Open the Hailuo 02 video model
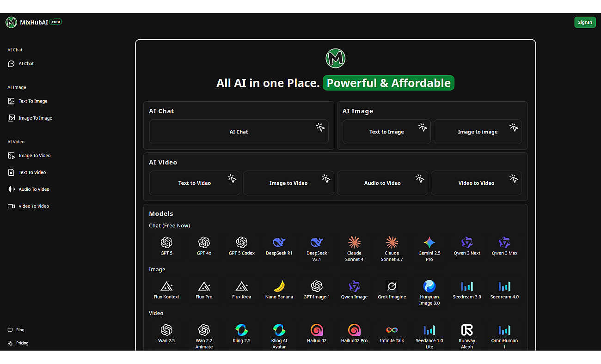This screenshot has height=364, width=601. coord(317,330)
